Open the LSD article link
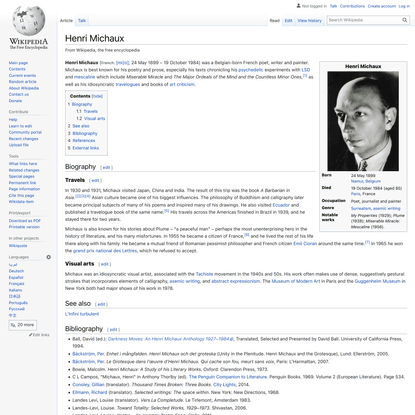Viewport: 415px width, 415px height. pyautogui.click(x=306, y=70)
